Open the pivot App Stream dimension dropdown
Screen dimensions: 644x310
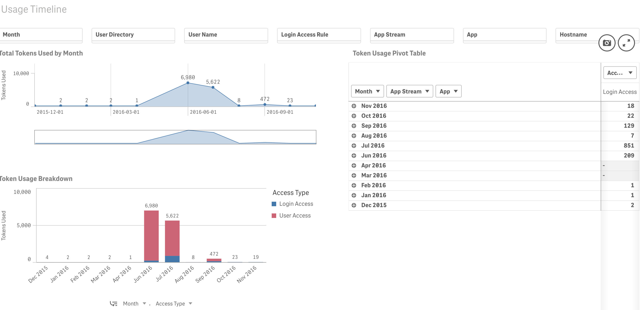(410, 91)
